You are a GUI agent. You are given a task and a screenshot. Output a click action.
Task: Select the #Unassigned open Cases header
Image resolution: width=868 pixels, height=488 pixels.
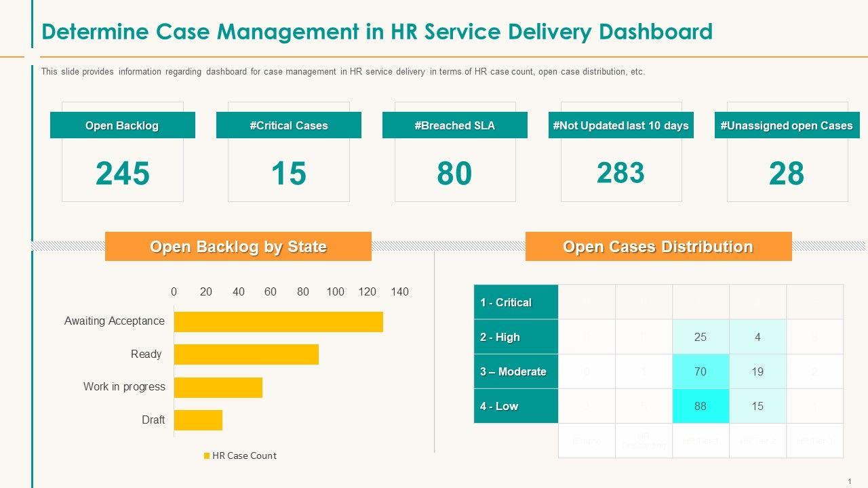787,125
